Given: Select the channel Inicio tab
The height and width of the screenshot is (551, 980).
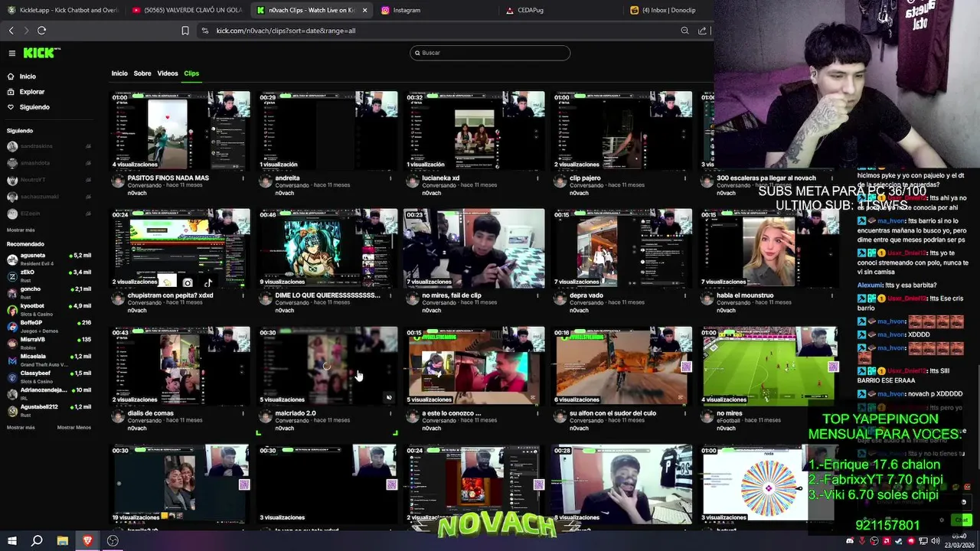Looking at the screenshot, I should pos(119,73).
